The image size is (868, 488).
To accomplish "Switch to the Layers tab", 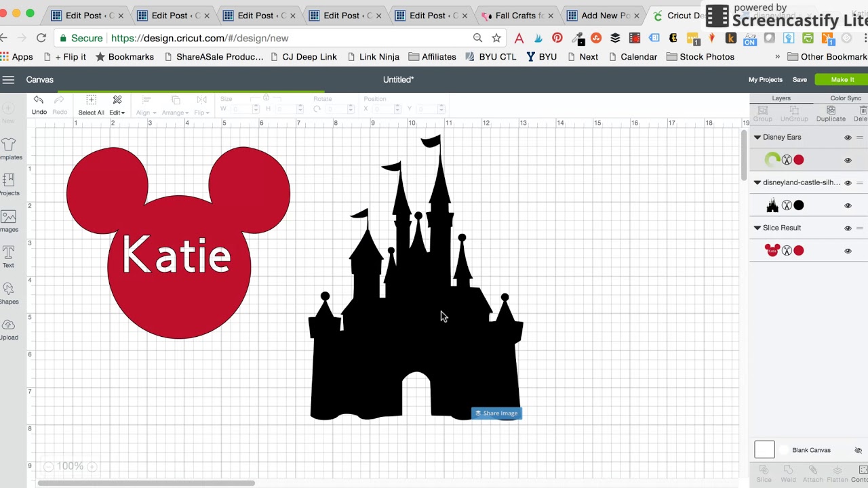I will (781, 98).
